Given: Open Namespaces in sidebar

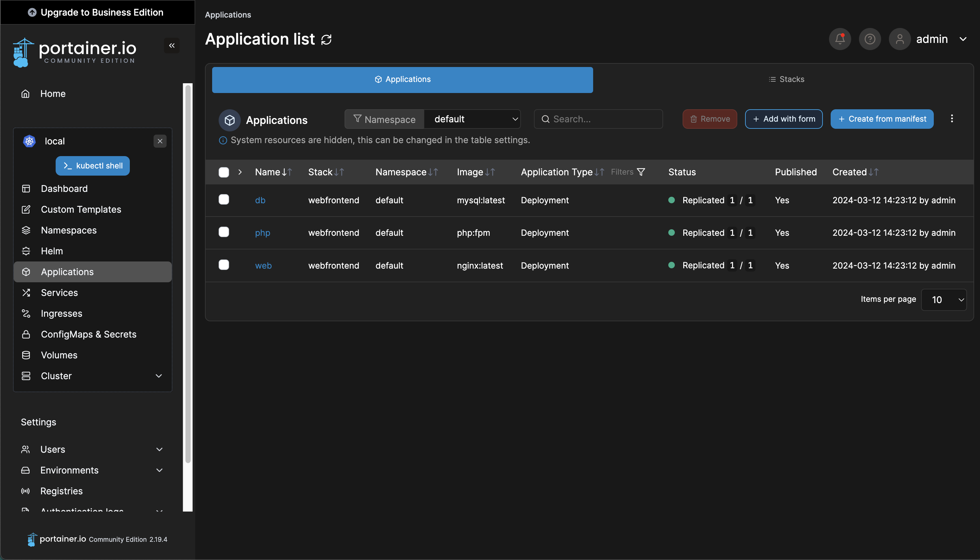Looking at the screenshot, I should tap(93, 230).
